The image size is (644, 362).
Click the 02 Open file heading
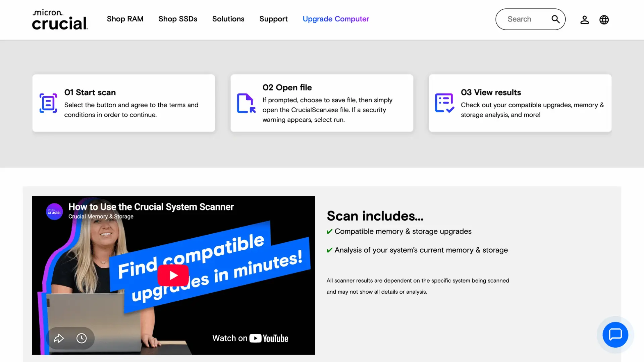tap(287, 87)
